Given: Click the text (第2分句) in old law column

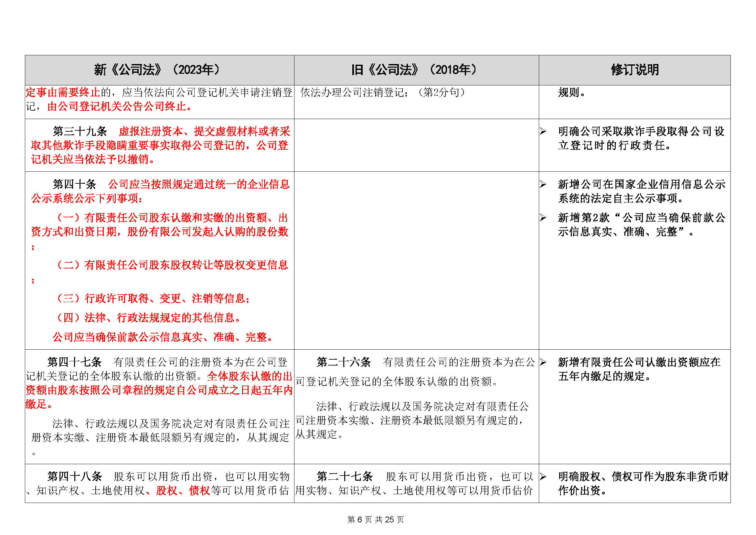Looking at the screenshot, I should click(x=441, y=93).
